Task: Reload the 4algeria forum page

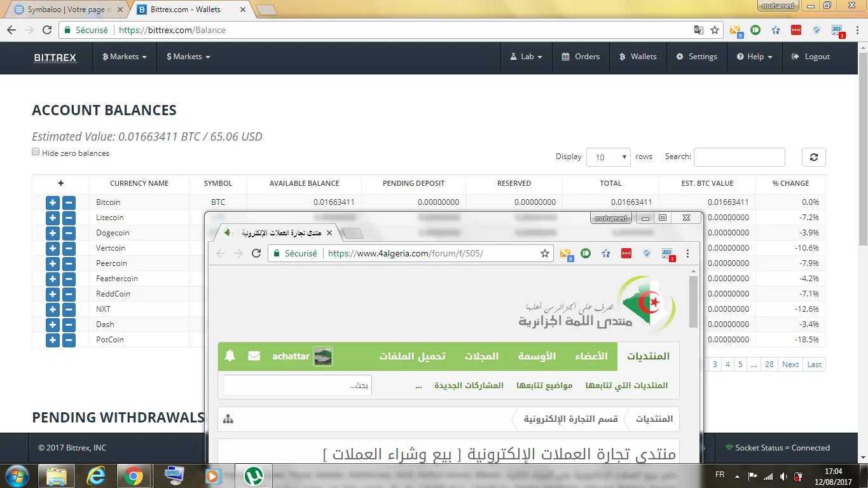Action: pyautogui.click(x=256, y=253)
